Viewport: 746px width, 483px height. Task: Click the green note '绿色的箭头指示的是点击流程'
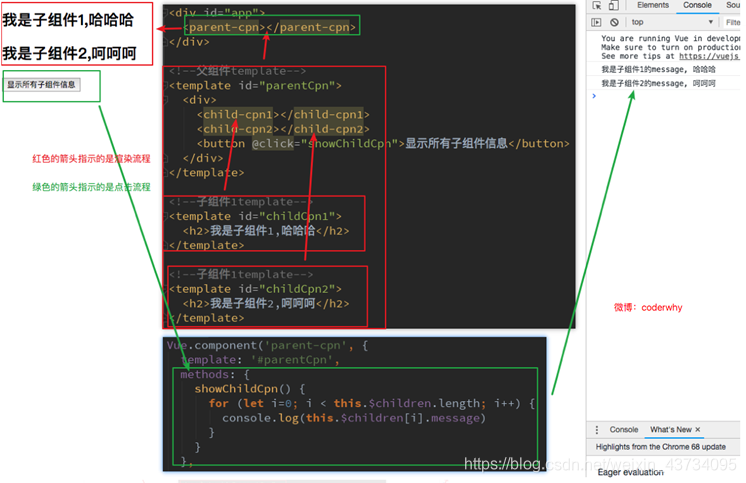coord(91,187)
